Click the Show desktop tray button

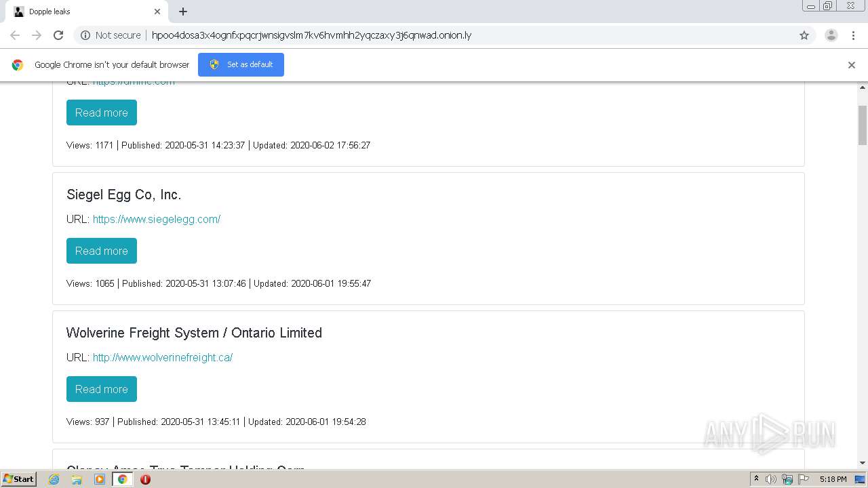click(x=860, y=479)
